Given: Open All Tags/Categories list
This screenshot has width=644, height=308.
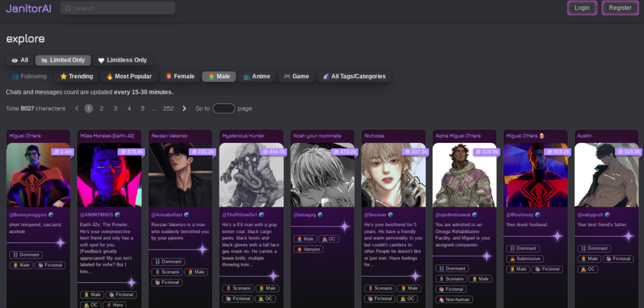Looking at the screenshot, I should click(354, 76).
